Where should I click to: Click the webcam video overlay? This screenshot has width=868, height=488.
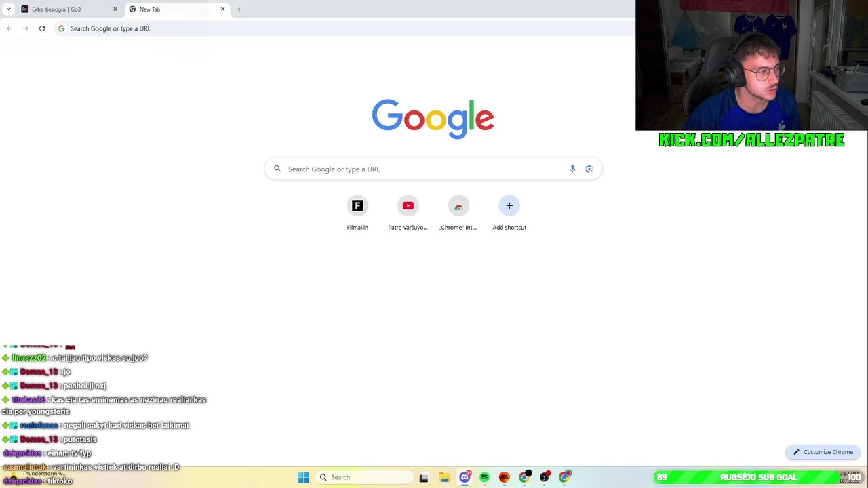tap(751, 65)
